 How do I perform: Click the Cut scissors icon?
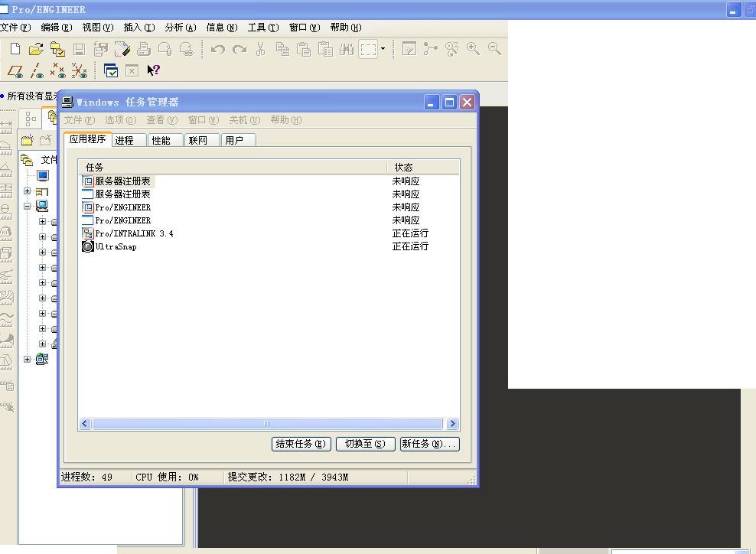tap(260, 49)
